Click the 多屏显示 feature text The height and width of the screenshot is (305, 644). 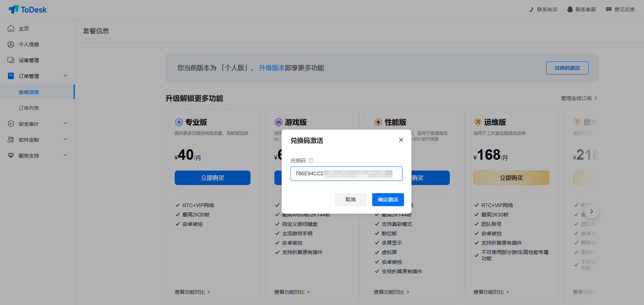point(392,243)
